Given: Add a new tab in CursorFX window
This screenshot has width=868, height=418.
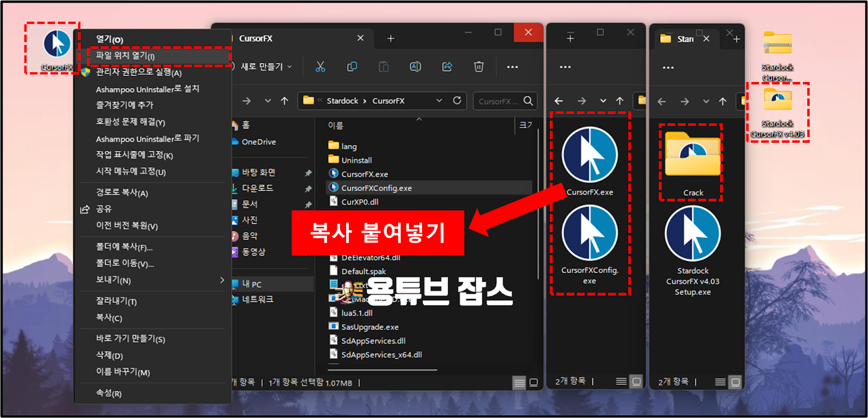Looking at the screenshot, I should coord(391,39).
